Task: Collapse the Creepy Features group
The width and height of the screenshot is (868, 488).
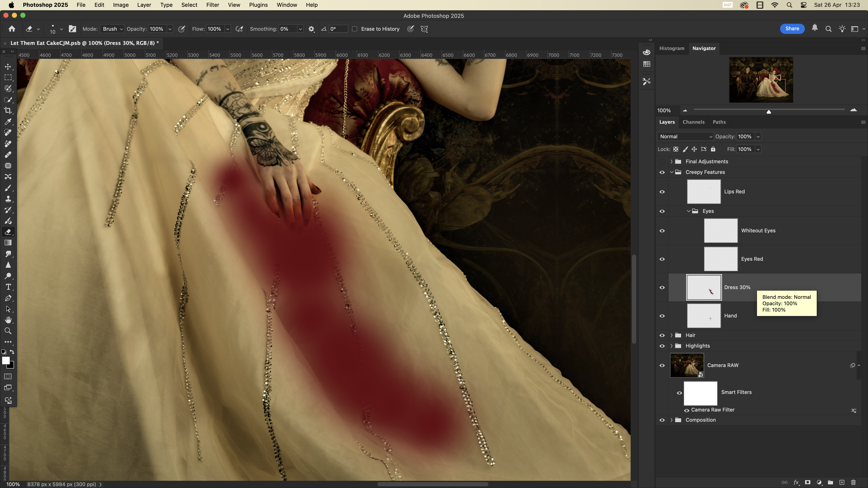Action: coord(672,172)
